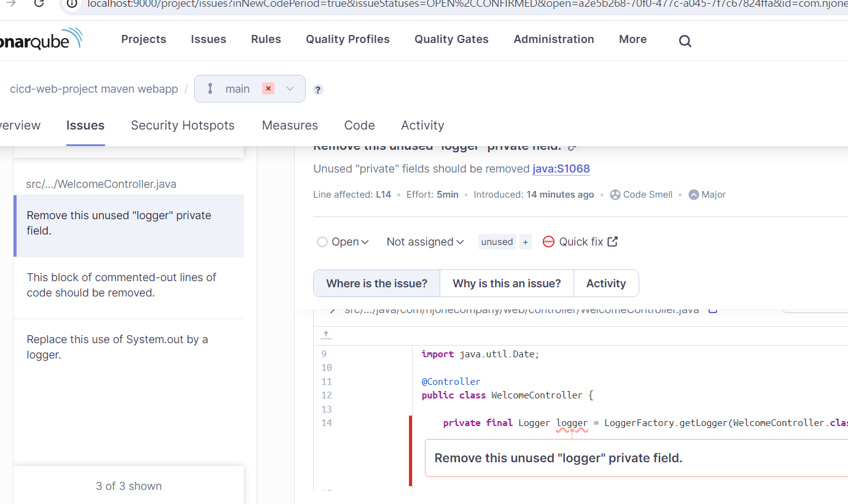Open the issue Activity tab
This screenshot has height=504, width=848.
click(606, 284)
